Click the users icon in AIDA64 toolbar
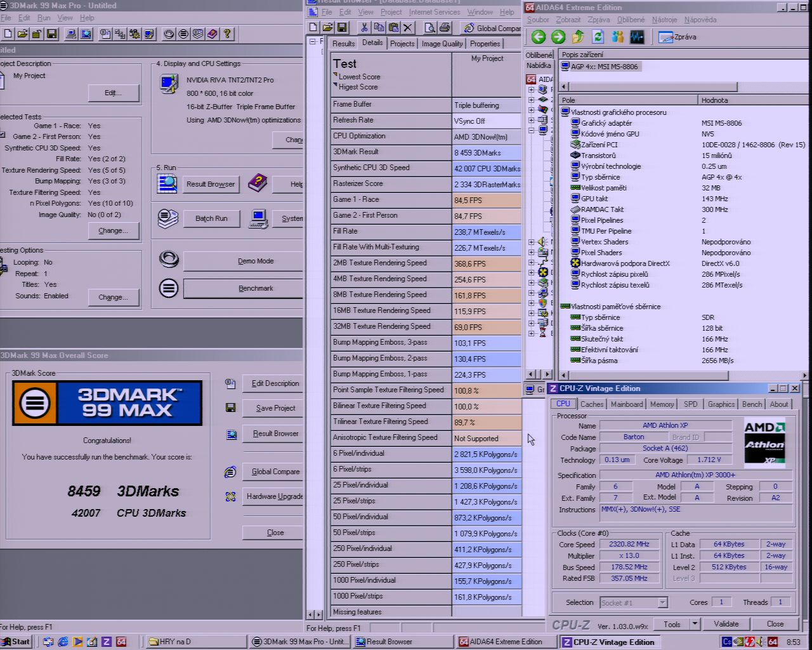The height and width of the screenshot is (650, 812). pyautogui.click(x=617, y=37)
